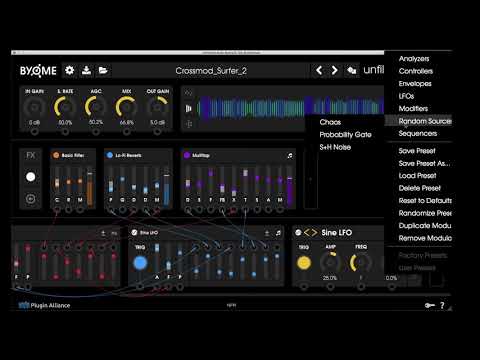Select the top icon beside waveform display
This screenshot has height=360, width=480.
[189, 93]
